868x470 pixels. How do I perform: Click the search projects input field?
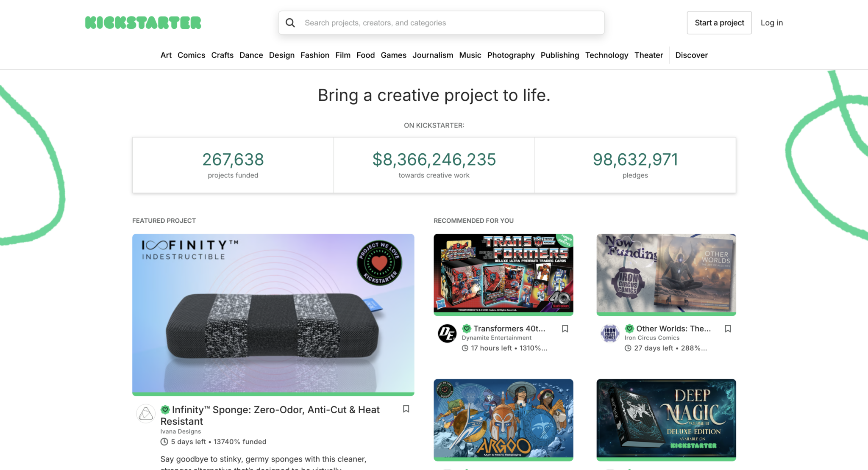click(441, 22)
